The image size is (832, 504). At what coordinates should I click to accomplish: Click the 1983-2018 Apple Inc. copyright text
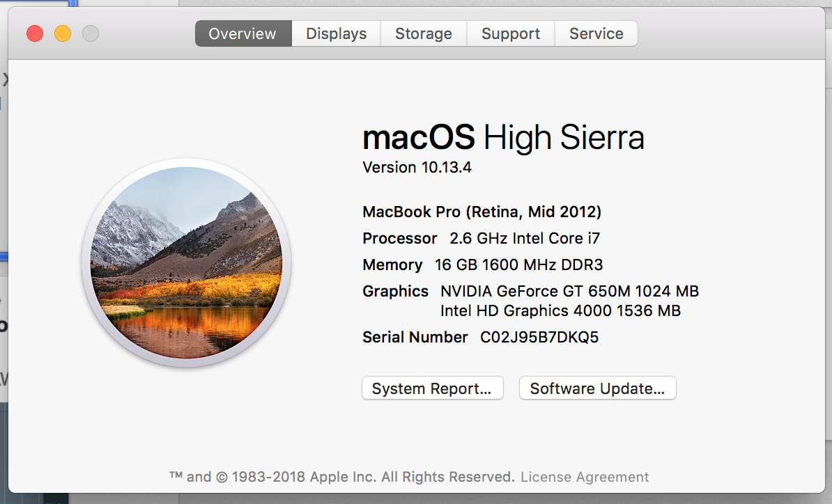point(341,477)
